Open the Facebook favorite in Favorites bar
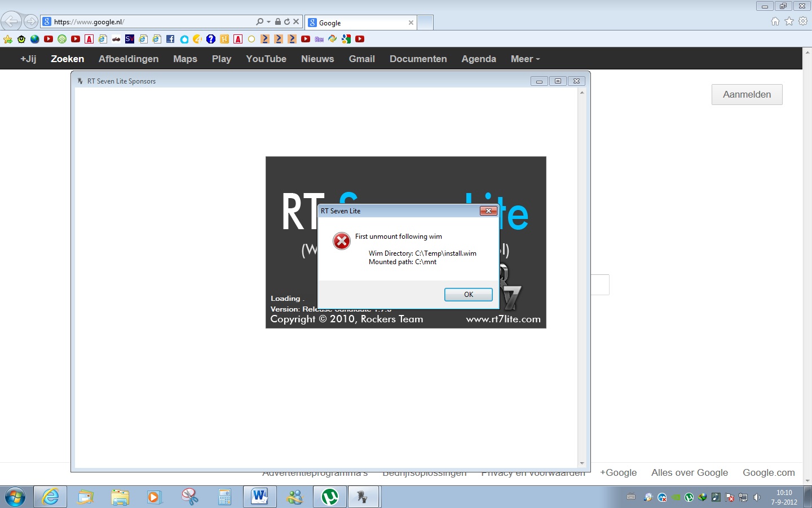The width and height of the screenshot is (812, 508). coord(170,39)
